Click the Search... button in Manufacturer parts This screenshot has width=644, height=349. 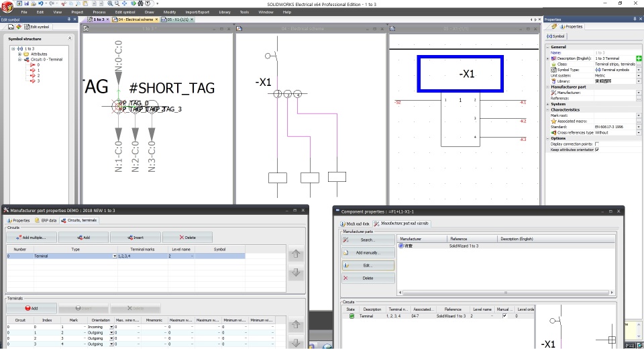click(368, 240)
